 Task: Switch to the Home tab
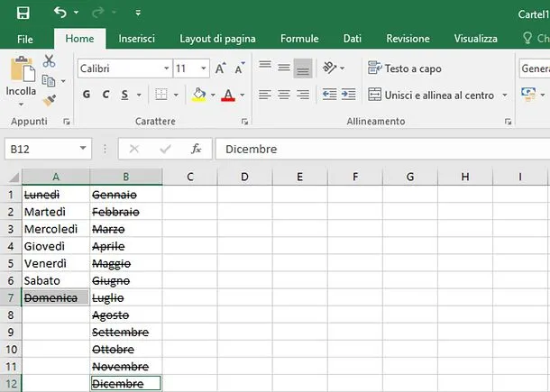coord(79,39)
